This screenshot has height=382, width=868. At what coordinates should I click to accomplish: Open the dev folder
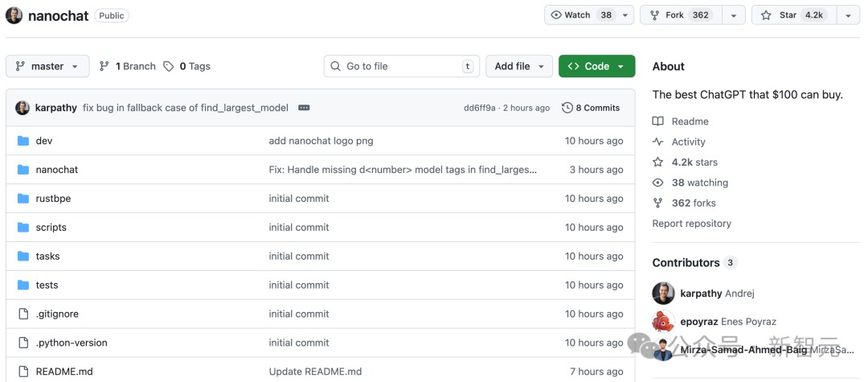coord(44,141)
